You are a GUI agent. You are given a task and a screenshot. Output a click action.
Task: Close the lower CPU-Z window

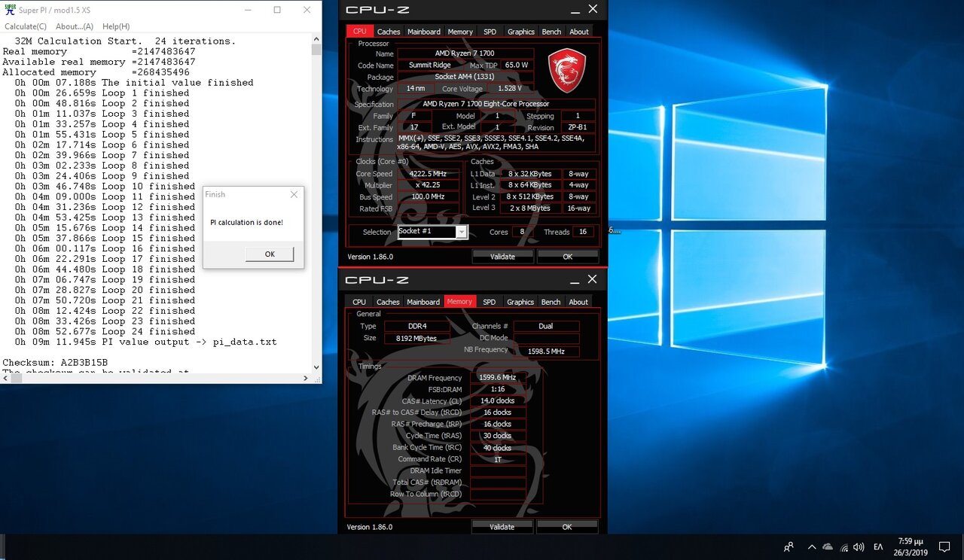pyautogui.click(x=593, y=279)
